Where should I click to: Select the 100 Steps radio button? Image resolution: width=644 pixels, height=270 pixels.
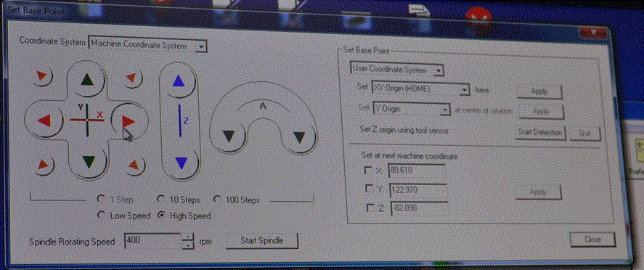point(218,200)
